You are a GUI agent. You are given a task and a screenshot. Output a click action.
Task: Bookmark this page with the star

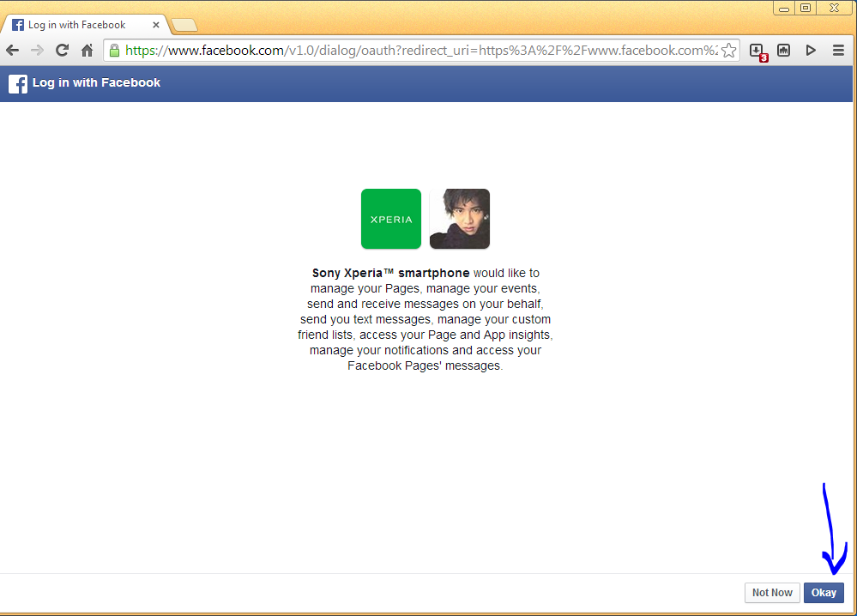tap(728, 51)
